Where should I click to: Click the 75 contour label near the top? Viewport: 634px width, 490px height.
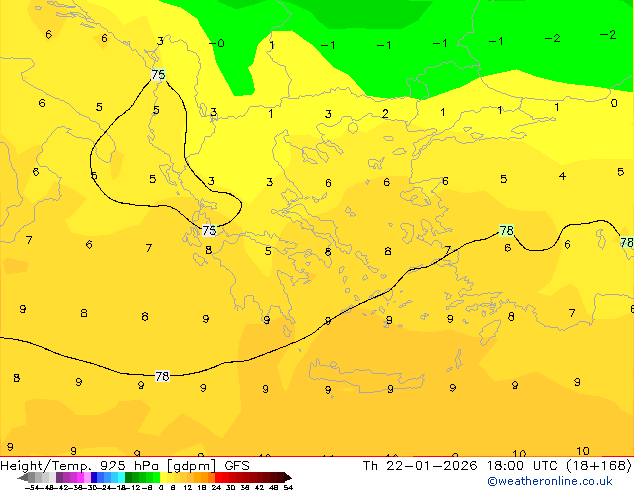pos(158,75)
